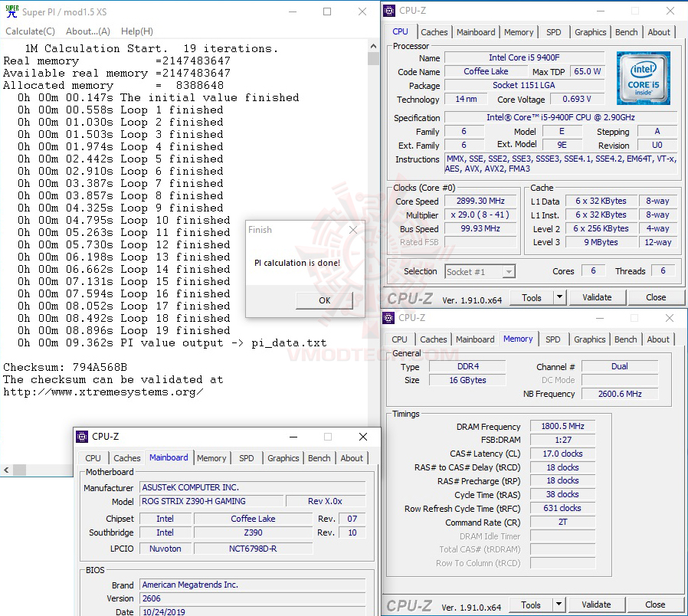The width and height of the screenshot is (688, 616).
Task: Click Super PI vertical scrollbar up arrow
Action: pos(373,46)
